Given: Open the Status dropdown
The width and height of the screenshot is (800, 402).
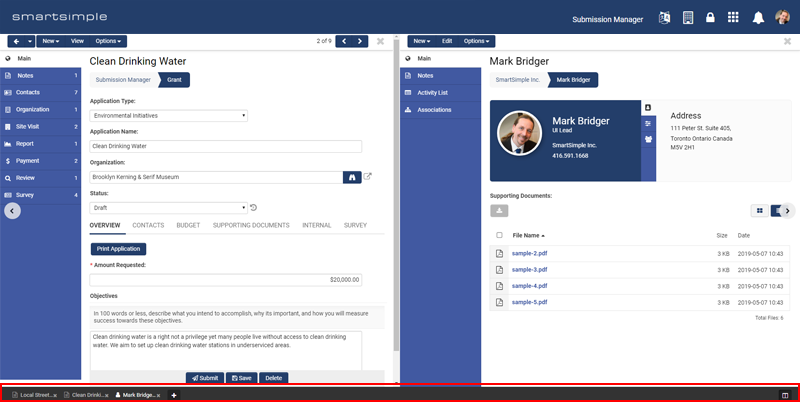Looking at the screenshot, I should [168, 208].
